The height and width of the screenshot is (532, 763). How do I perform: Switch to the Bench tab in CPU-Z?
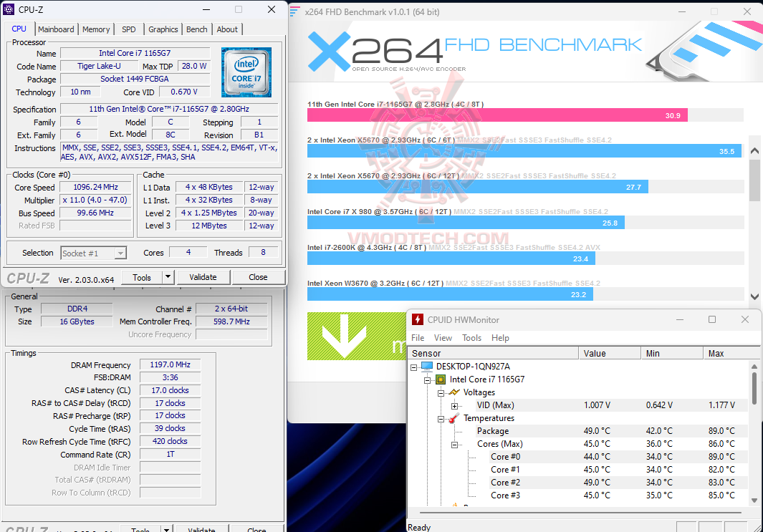click(196, 29)
